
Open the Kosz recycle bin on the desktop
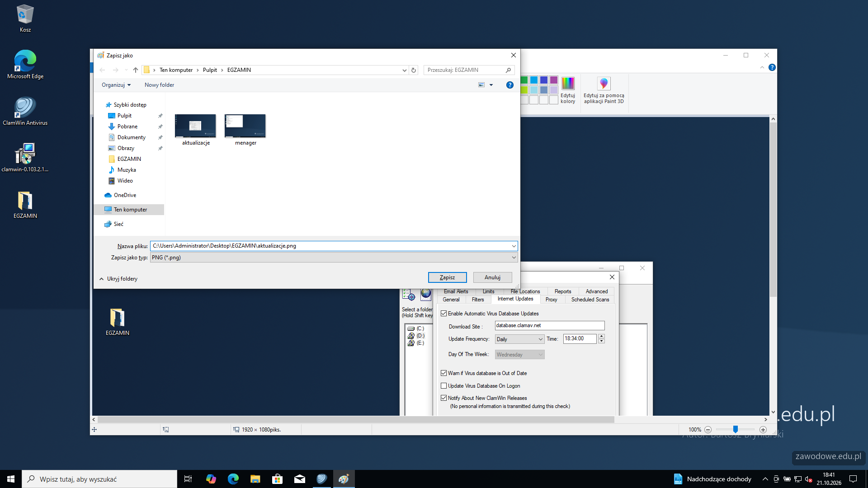25,19
